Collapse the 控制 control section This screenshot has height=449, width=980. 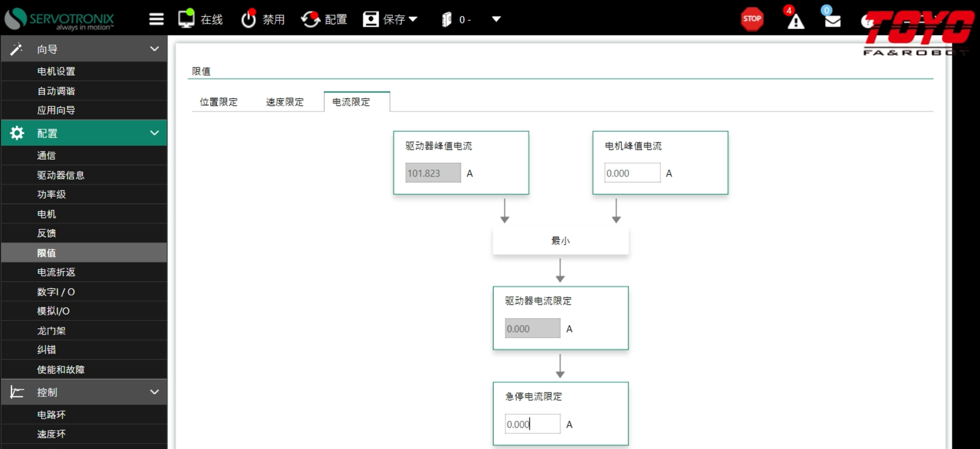coord(154,392)
